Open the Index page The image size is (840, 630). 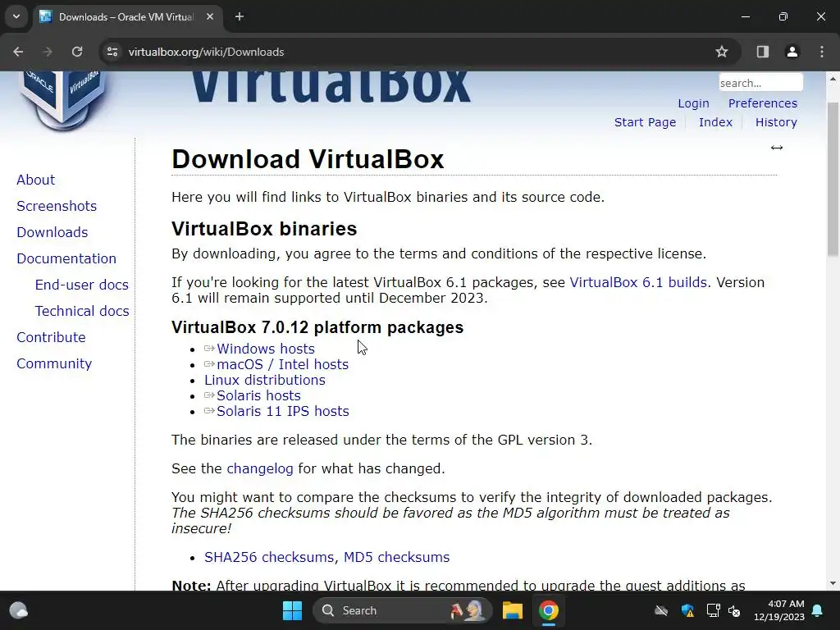click(715, 122)
